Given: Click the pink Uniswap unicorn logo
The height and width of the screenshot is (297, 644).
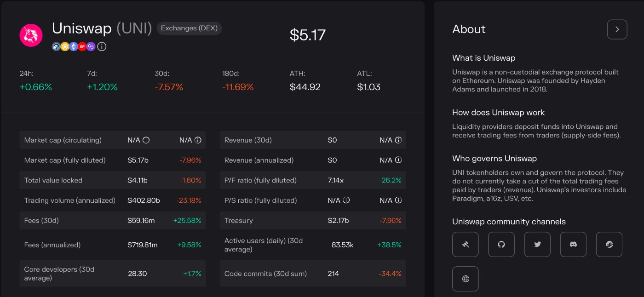Looking at the screenshot, I should 31,35.
